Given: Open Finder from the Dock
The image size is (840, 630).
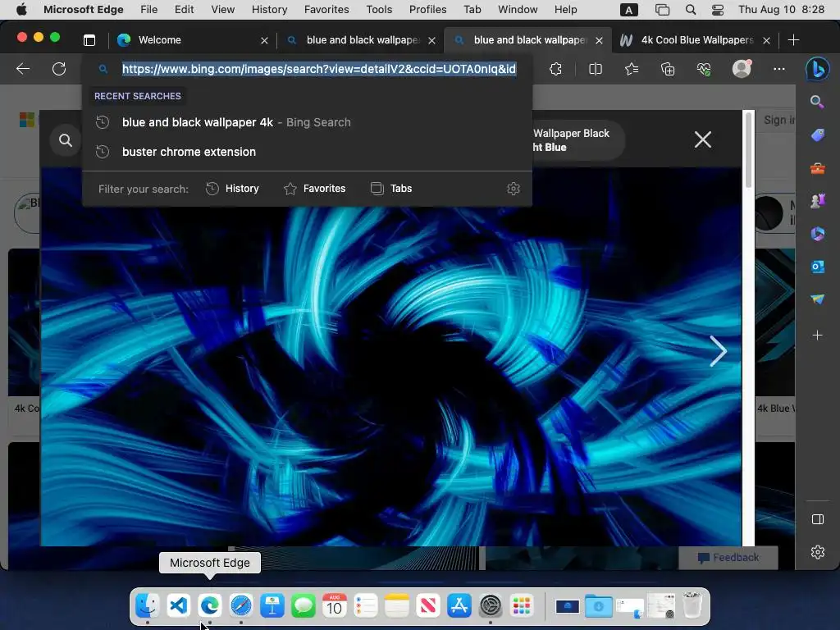Looking at the screenshot, I should [147, 606].
